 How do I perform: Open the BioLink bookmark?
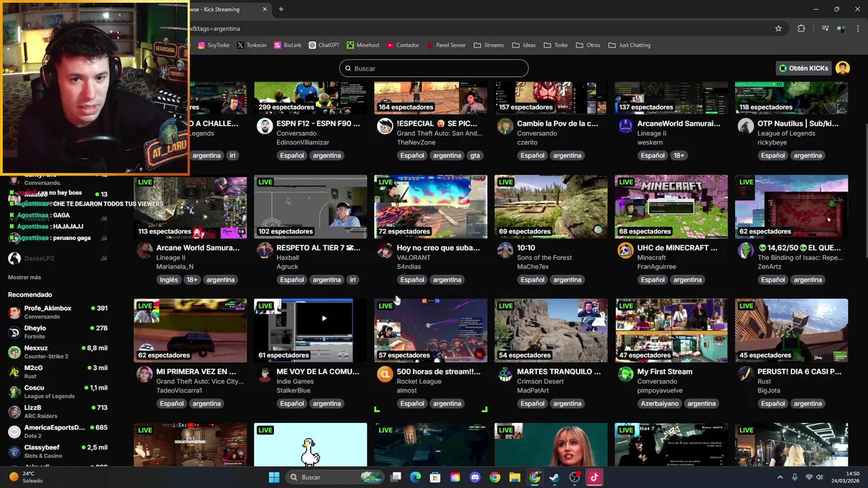point(288,45)
